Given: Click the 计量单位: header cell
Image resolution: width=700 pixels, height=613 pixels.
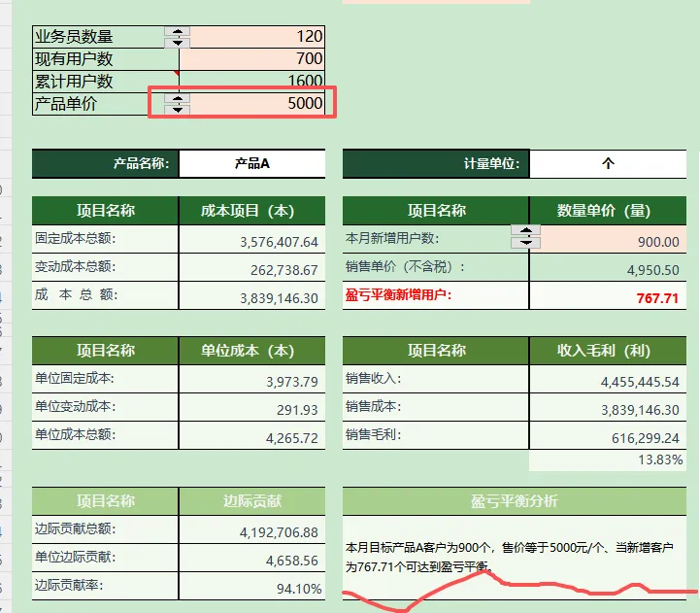Looking at the screenshot, I should [436, 163].
